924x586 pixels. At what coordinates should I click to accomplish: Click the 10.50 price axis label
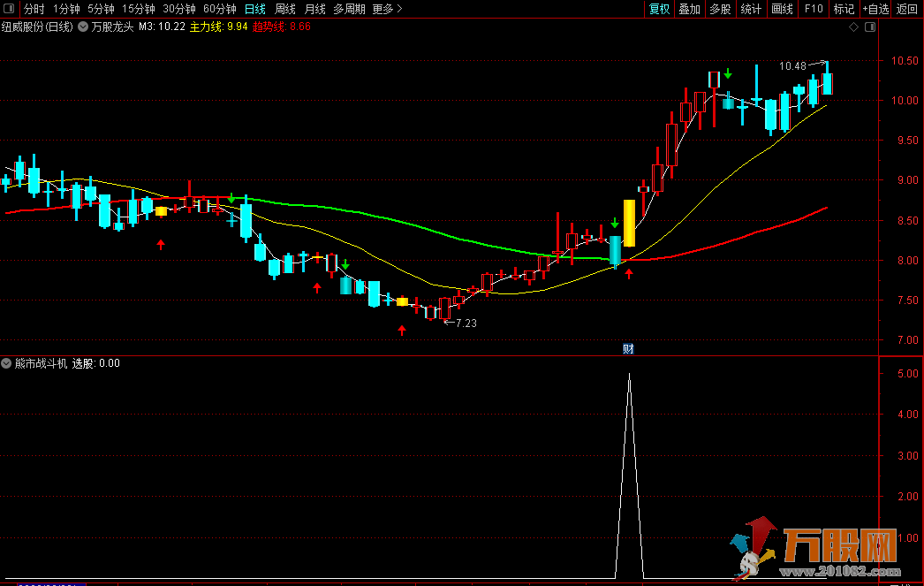[x=905, y=61]
